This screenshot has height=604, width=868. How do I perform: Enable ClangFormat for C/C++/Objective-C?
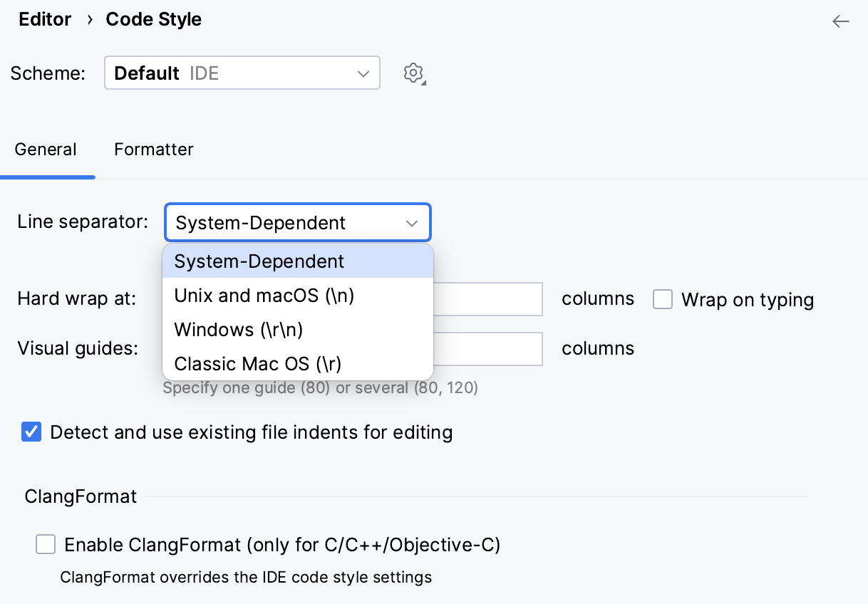click(x=46, y=544)
